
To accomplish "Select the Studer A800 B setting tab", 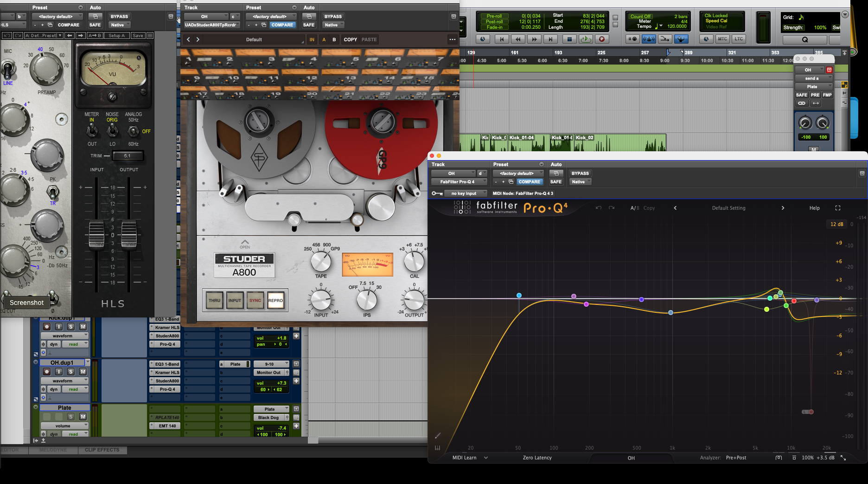I will (334, 39).
